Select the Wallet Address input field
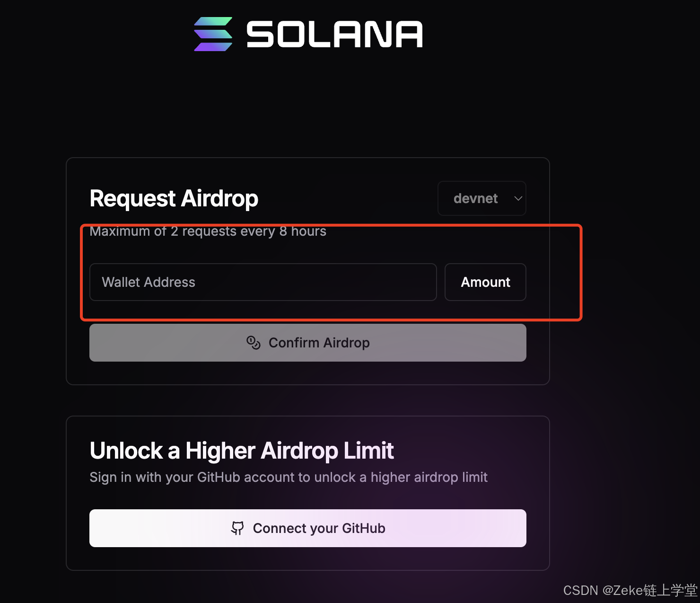Viewport: 700px width, 603px height. [263, 282]
